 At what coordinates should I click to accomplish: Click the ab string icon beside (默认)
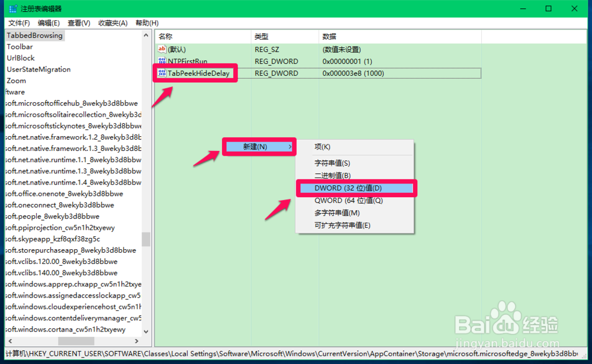tap(161, 50)
